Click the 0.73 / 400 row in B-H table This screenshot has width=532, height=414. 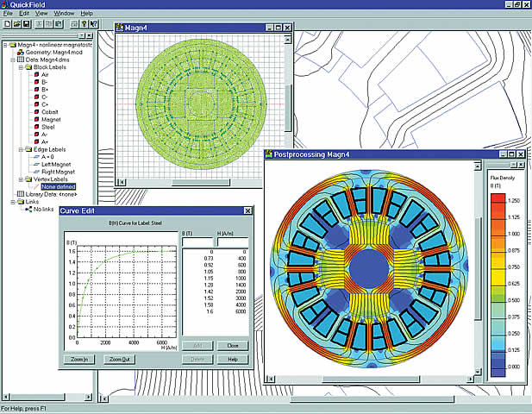click(215, 258)
